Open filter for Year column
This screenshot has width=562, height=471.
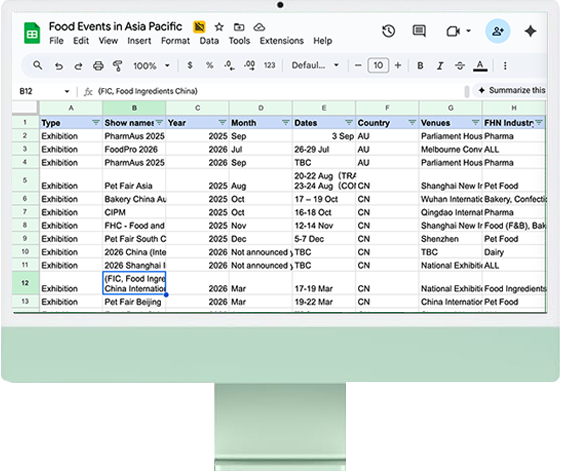(223, 123)
